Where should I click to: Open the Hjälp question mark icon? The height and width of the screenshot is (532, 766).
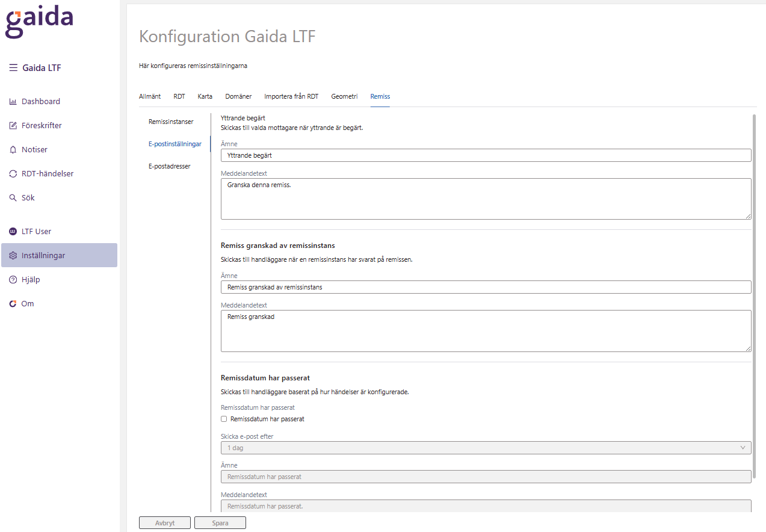coord(13,280)
